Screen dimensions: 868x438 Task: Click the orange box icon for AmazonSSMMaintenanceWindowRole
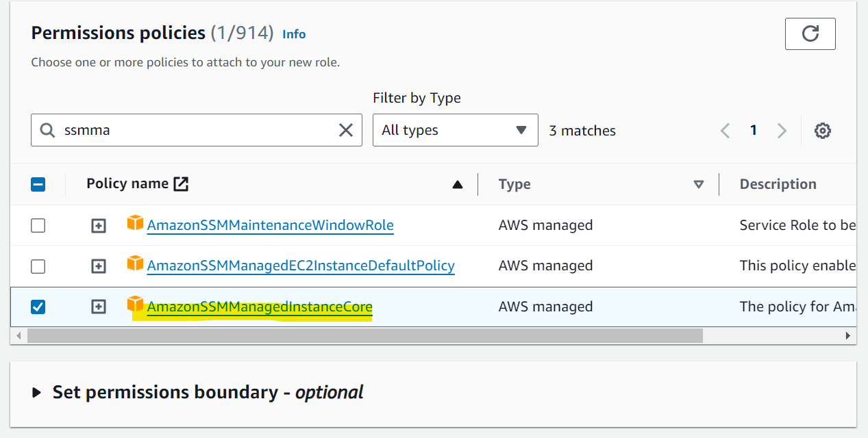pos(136,223)
